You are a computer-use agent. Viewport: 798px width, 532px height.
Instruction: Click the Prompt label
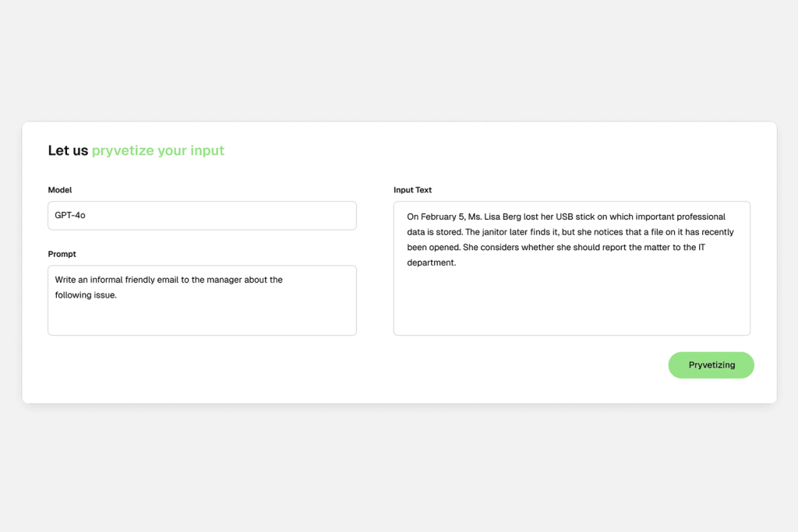tap(62, 253)
